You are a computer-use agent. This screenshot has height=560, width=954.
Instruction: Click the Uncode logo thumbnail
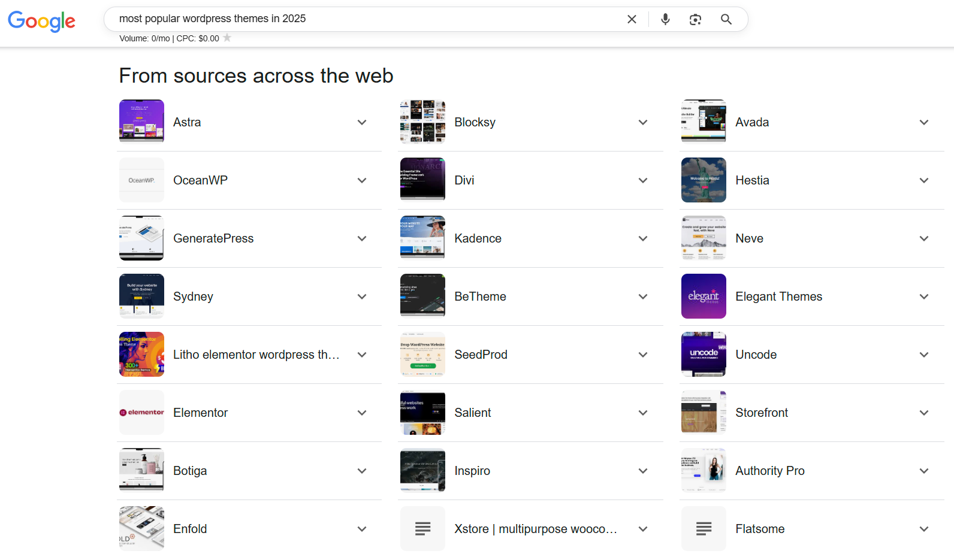click(704, 355)
